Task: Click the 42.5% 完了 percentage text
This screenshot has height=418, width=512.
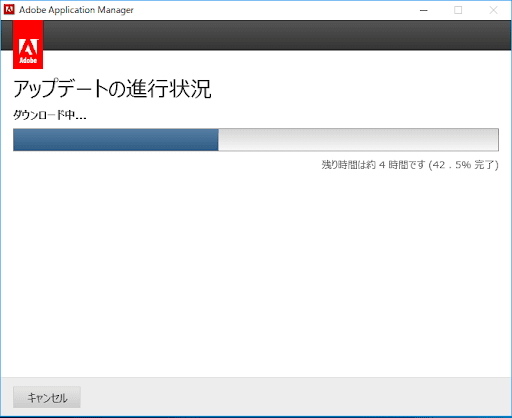Action: pos(464,165)
